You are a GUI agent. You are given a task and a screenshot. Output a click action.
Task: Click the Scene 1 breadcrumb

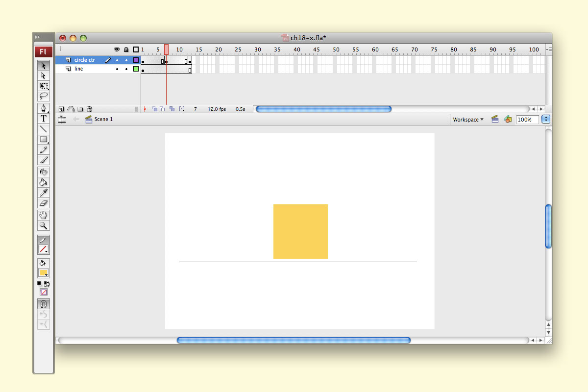(103, 120)
